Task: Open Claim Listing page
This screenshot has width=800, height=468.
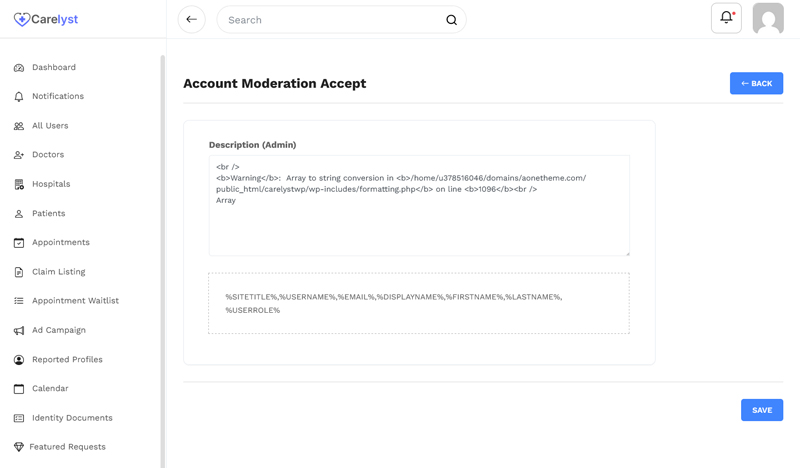Action: 59,272
